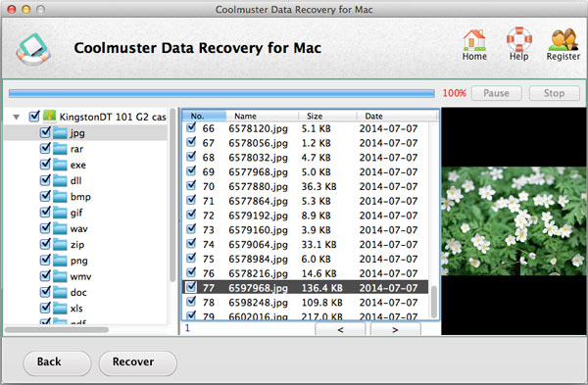The width and height of the screenshot is (588, 385).
Task: Select file row 6577864.jpg
Action: point(306,201)
